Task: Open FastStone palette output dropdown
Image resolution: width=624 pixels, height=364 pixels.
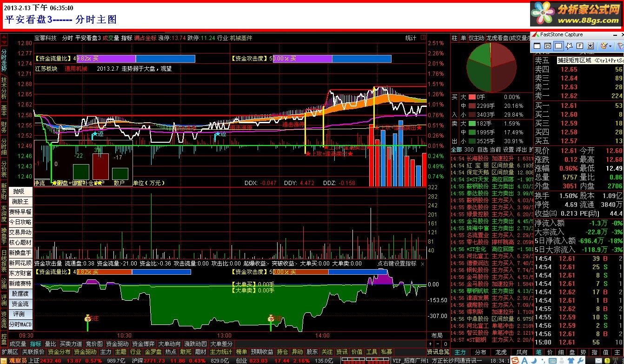Action: click(610, 46)
